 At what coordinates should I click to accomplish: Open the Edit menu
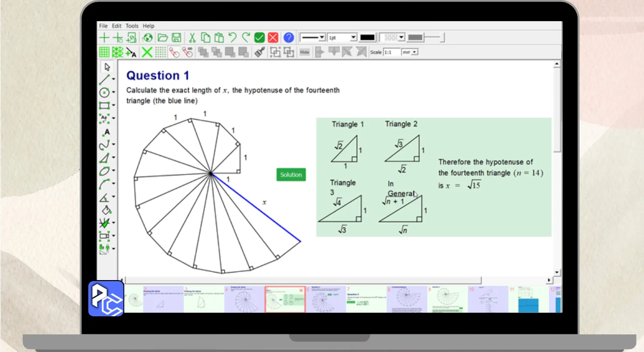117,26
